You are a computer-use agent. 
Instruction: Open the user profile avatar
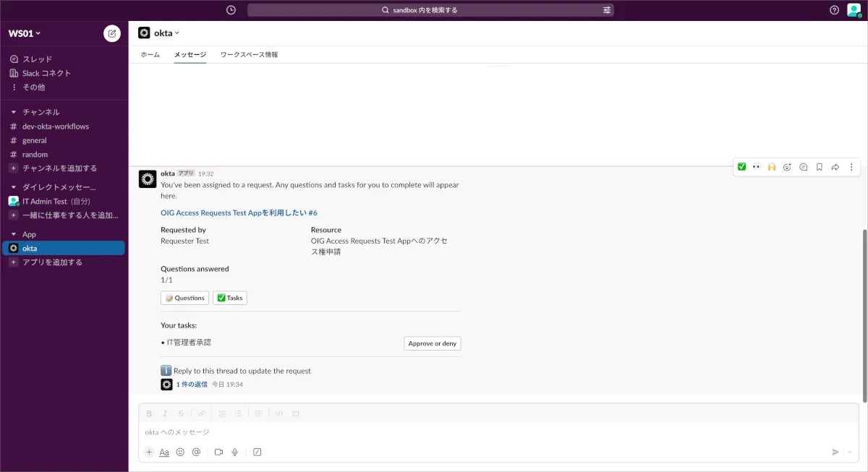click(x=854, y=10)
